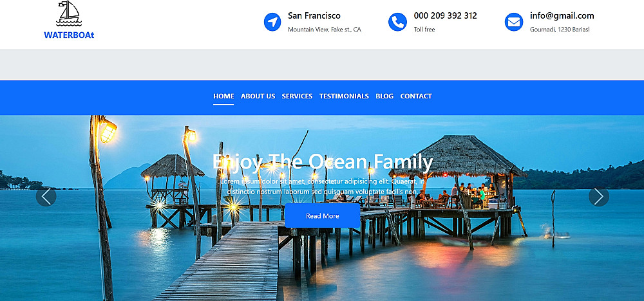Click the envelope email icon

pyautogui.click(x=514, y=22)
